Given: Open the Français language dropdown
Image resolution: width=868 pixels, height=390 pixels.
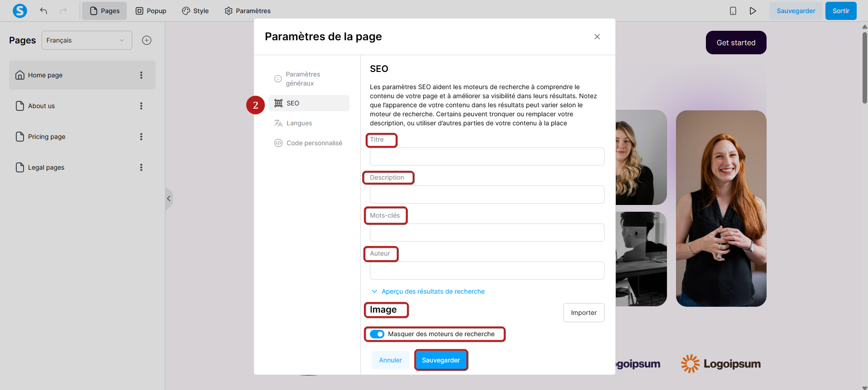Looking at the screenshot, I should [x=87, y=40].
